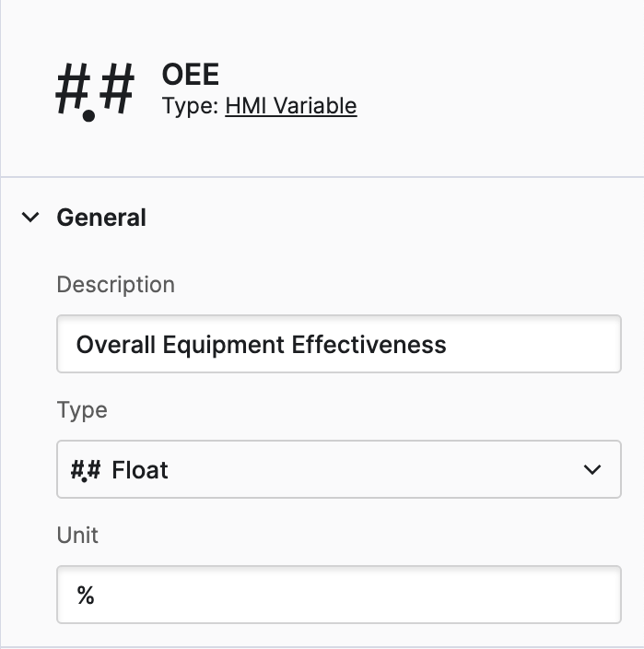The height and width of the screenshot is (649, 644).
Task: Click the 'Type:' text under OEE
Action: [191, 106]
